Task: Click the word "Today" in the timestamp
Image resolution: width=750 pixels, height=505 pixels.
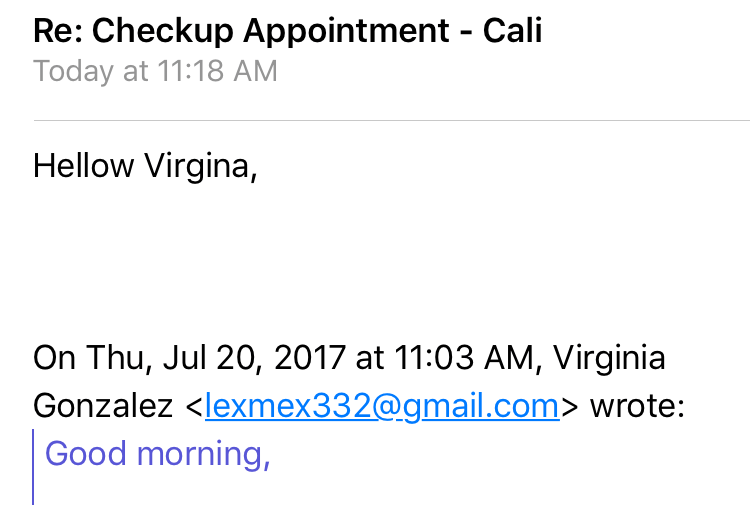Action: [x=68, y=72]
